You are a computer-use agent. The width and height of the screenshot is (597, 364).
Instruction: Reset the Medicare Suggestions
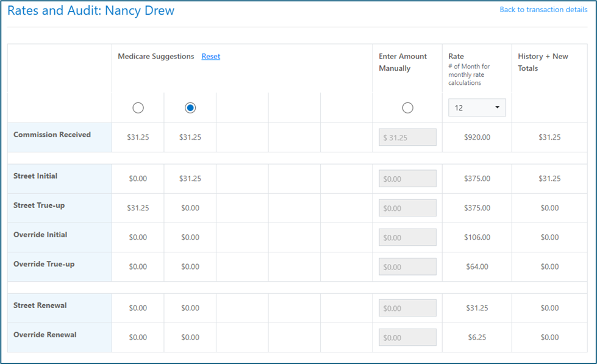pos(210,57)
